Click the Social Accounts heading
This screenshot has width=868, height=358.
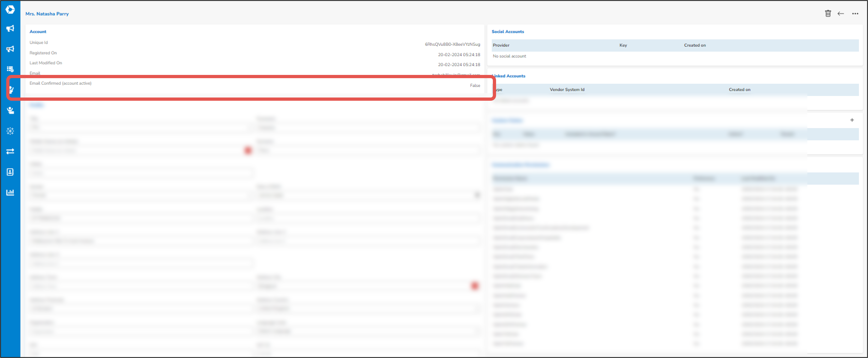point(508,32)
